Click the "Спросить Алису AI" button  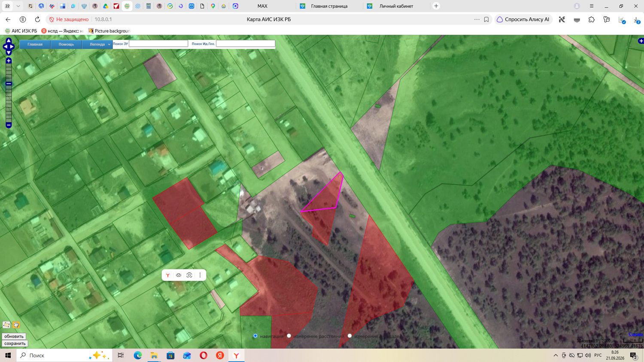click(523, 19)
